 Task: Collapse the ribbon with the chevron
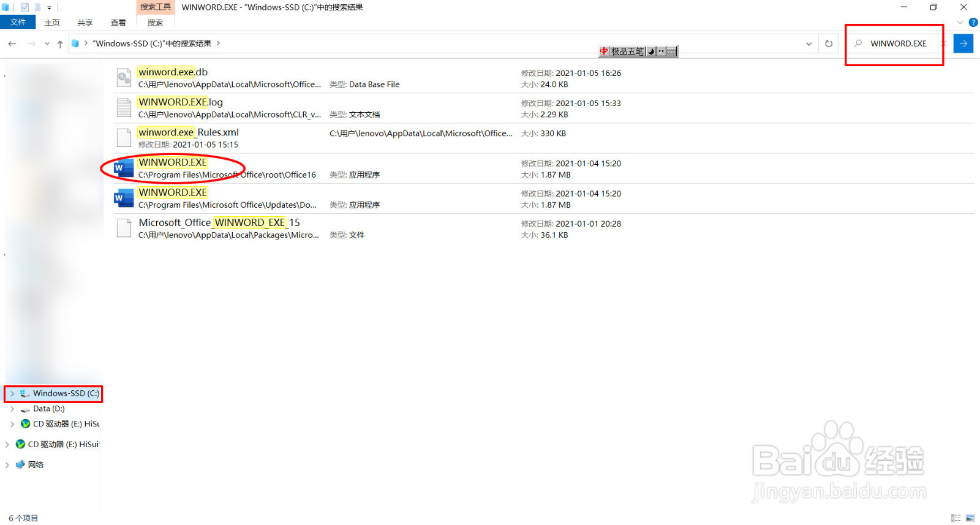point(960,22)
